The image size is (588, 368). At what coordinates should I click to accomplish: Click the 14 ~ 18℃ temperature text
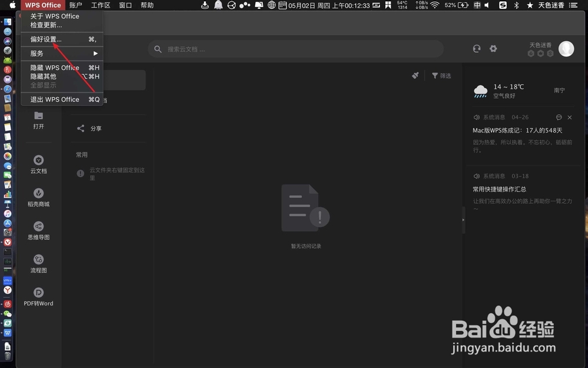(x=509, y=87)
